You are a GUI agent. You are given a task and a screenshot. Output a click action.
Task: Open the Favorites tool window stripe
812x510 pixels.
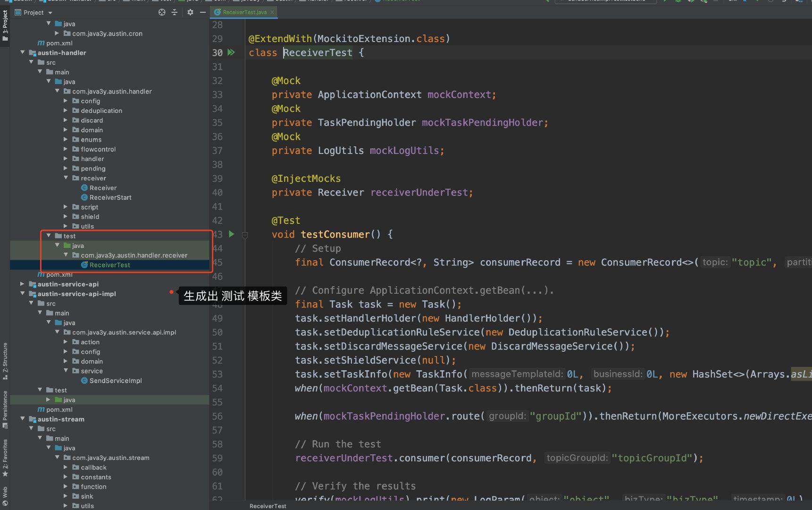pos(5,458)
